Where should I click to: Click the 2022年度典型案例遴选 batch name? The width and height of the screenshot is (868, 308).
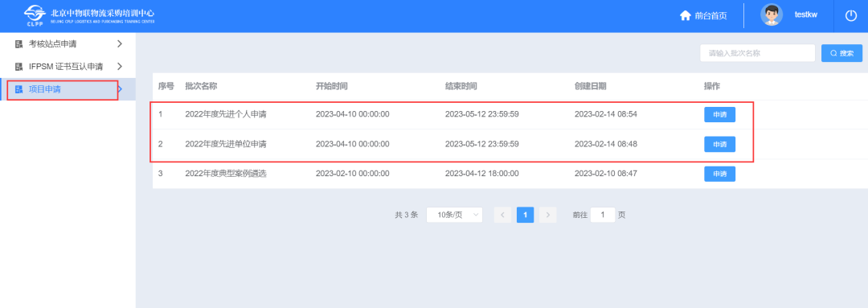[x=226, y=174]
